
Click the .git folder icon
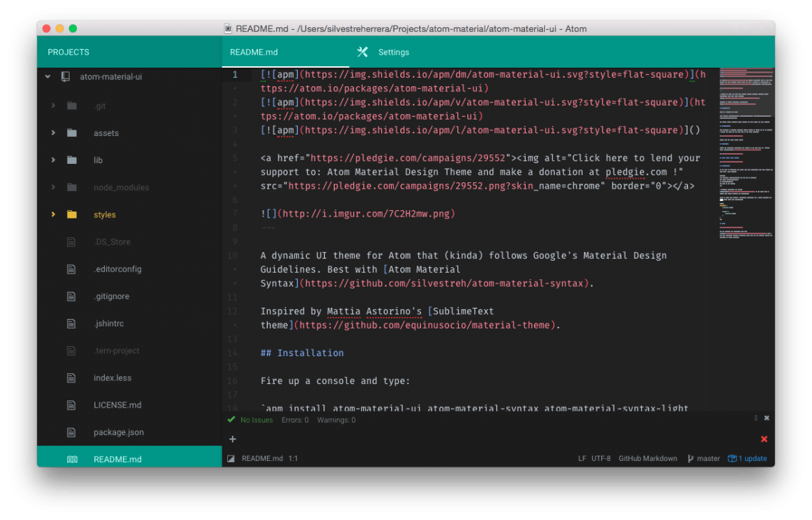coord(72,105)
